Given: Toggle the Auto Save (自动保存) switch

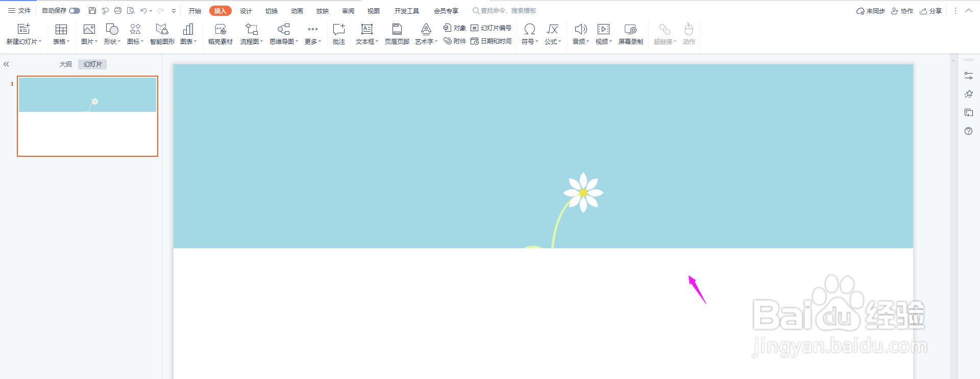Looking at the screenshot, I should (75, 11).
